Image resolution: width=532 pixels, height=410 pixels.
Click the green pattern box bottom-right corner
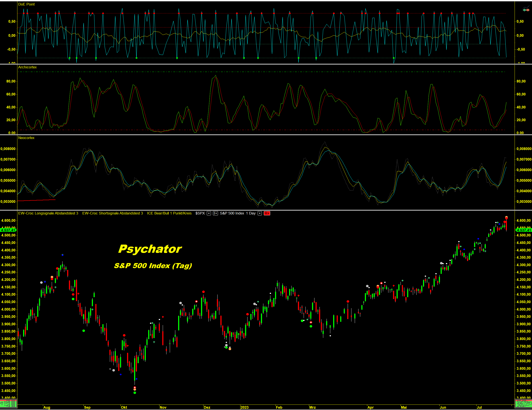click(523, 404)
